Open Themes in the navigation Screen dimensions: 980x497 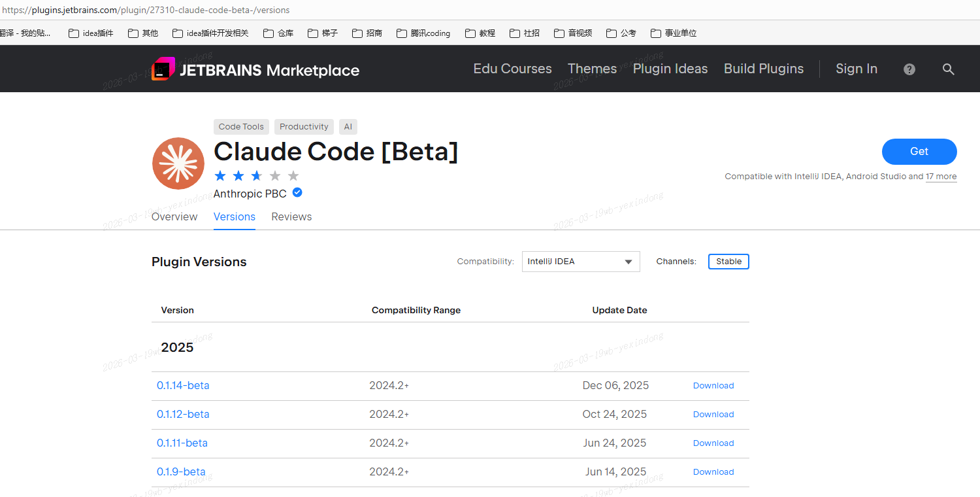tap(593, 69)
